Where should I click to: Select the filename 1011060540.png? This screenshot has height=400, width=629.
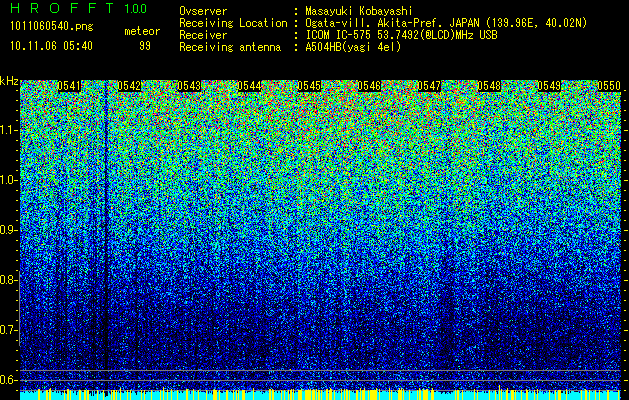(x=52, y=26)
